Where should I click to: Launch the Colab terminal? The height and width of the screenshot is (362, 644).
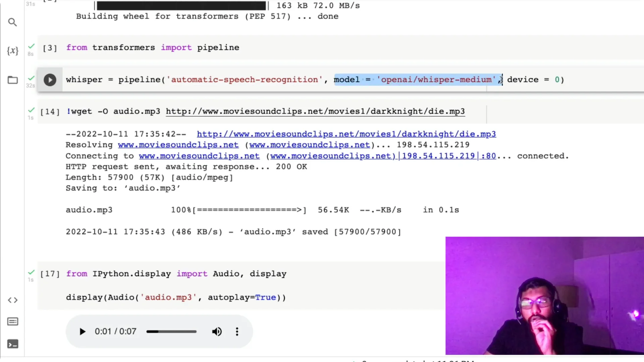13,344
